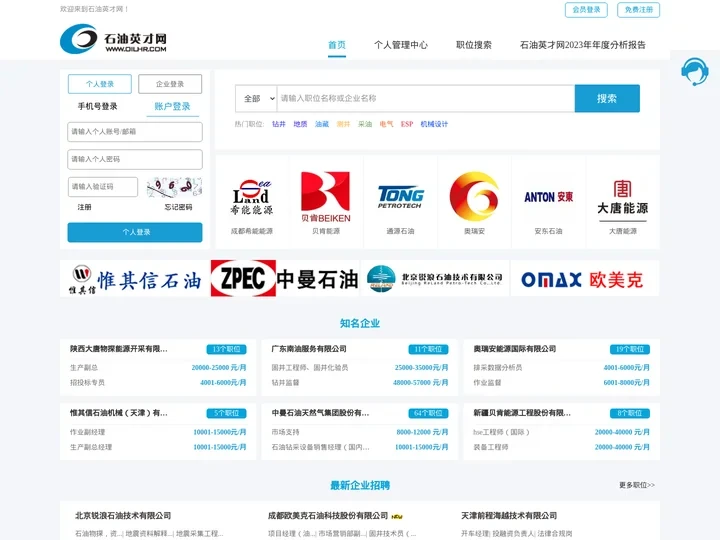Open the 排采数据分析员 job listing

pyautogui.click(x=498, y=368)
